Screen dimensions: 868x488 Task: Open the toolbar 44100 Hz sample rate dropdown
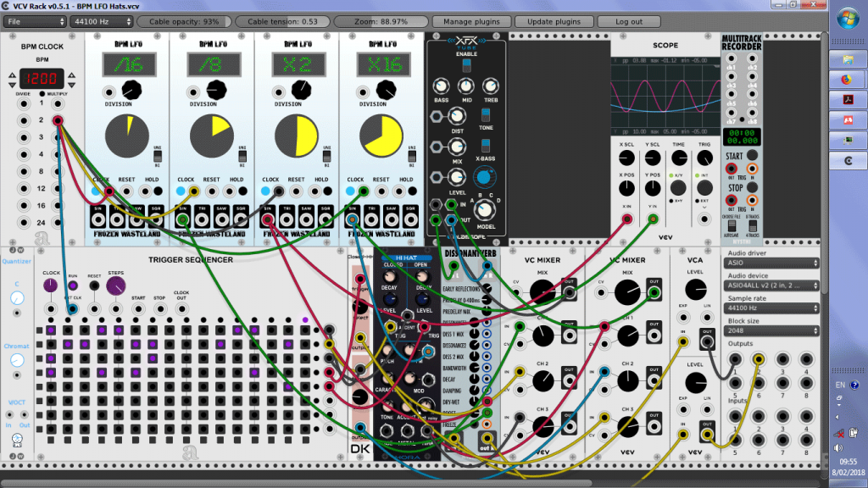pyautogui.click(x=102, y=21)
